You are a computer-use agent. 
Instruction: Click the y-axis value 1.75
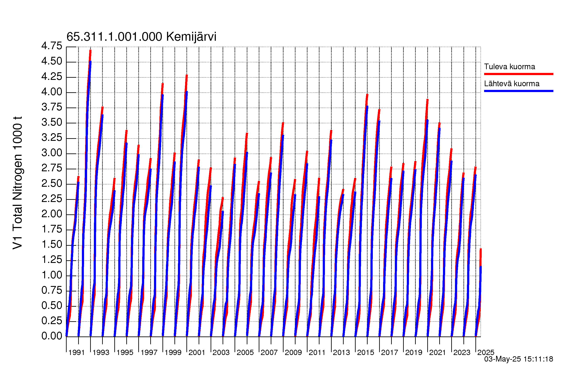[52, 229]
